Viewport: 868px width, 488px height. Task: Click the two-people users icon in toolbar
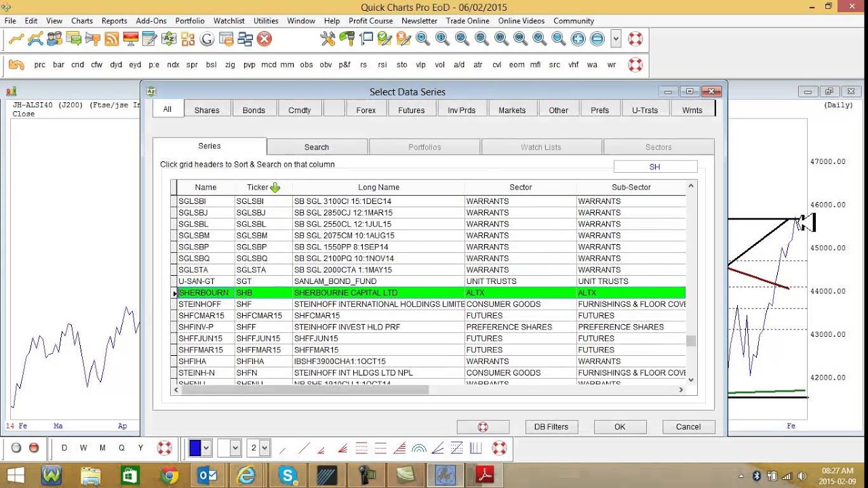[x=55, y=39]
